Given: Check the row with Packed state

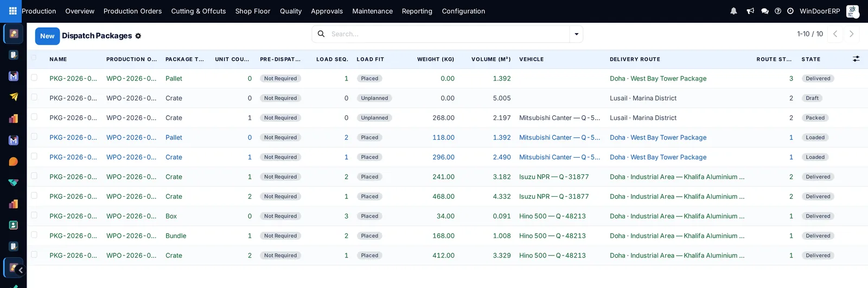Looking at the screenshot, I should click(34, 117).
